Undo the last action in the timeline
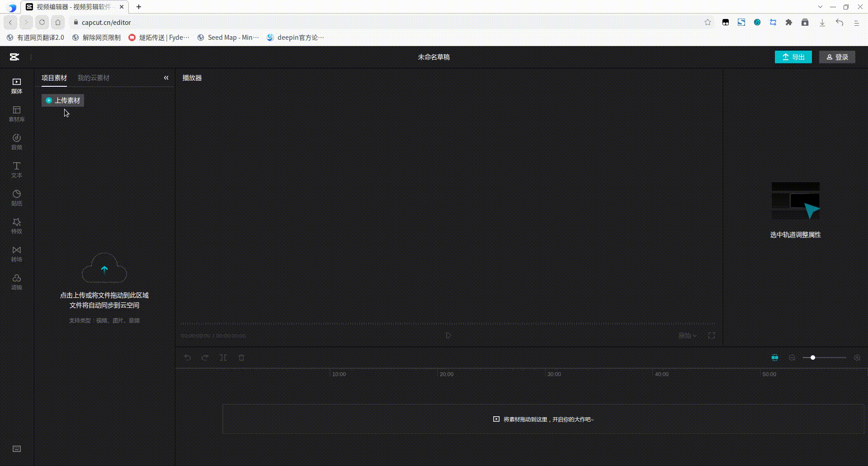868x466 pixels. [187, 357]
